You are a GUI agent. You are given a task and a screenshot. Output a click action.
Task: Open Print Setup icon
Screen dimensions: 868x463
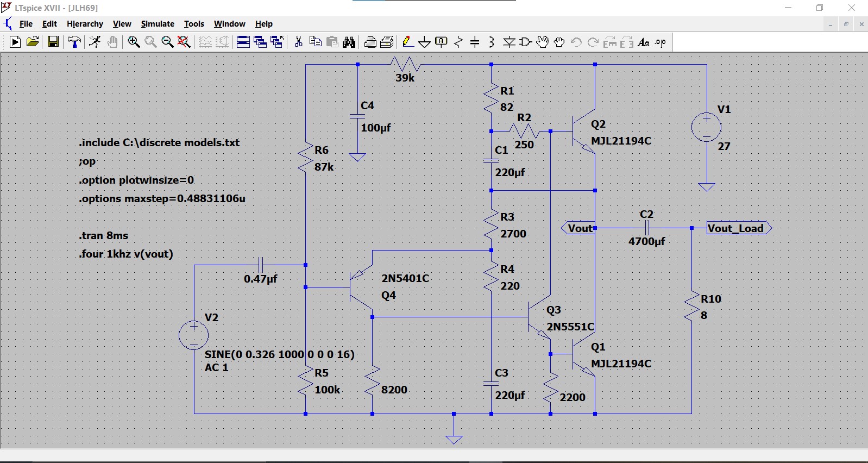(x=387, y=42)
